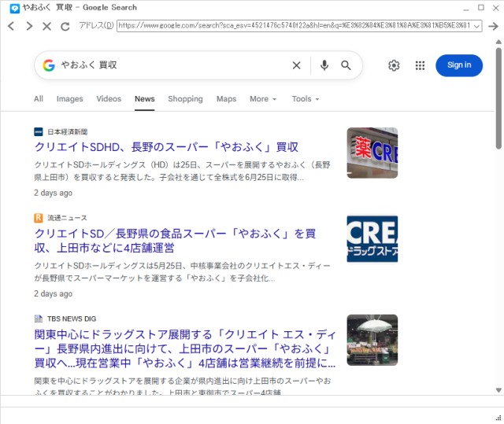The height and width of the screenshot is (424, 504).
Task: Reload the page with the refresh icon
Action: tap(65, 26)
